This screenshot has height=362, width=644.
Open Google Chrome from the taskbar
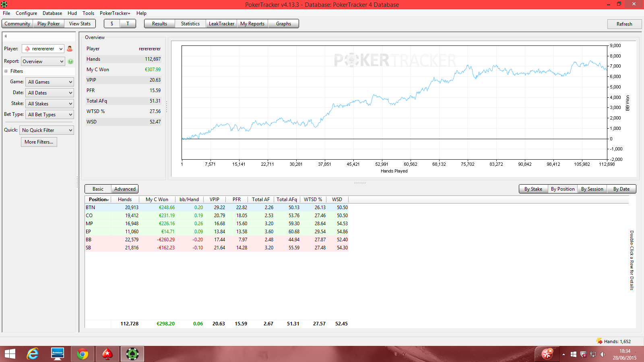(83, 354)
